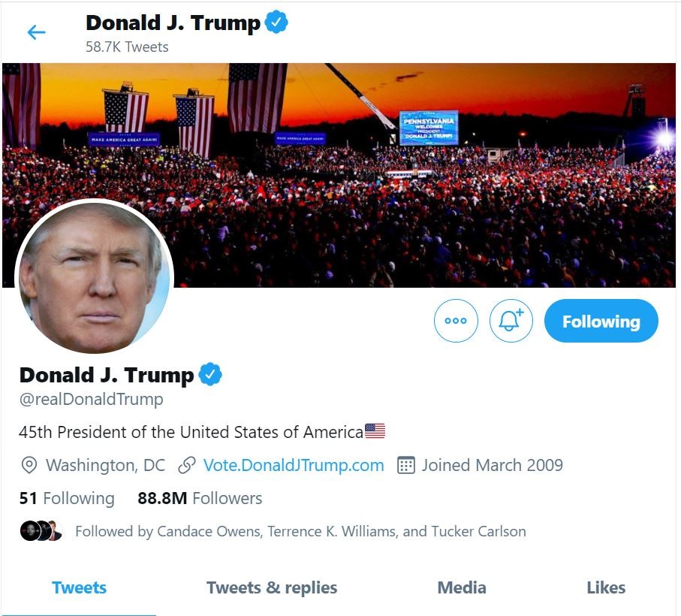
Task: Select the Tweets tab
Action: (79, 587)
